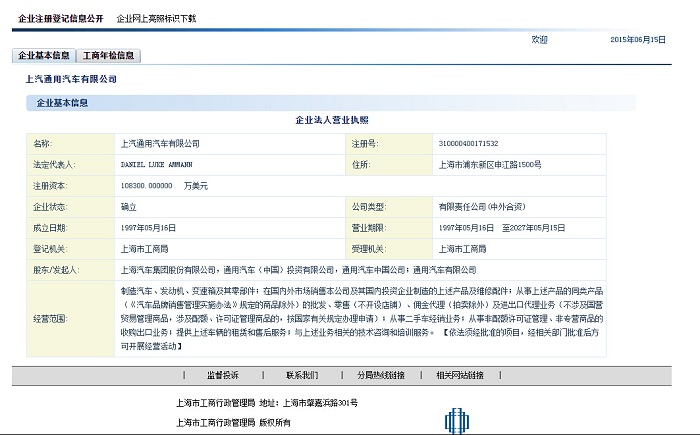Click the 注册资本: label cell
Viewport: 700px width, 435px height.
pos(71,185)
